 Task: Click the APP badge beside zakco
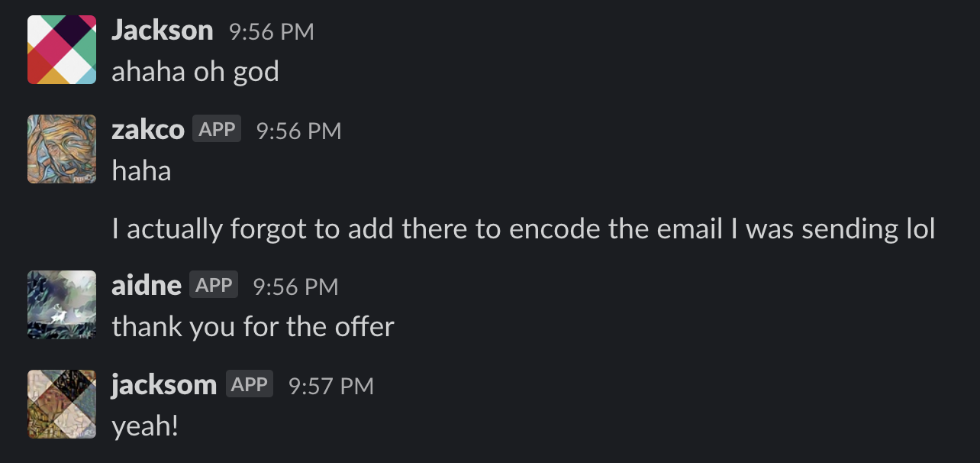point(217,129)
